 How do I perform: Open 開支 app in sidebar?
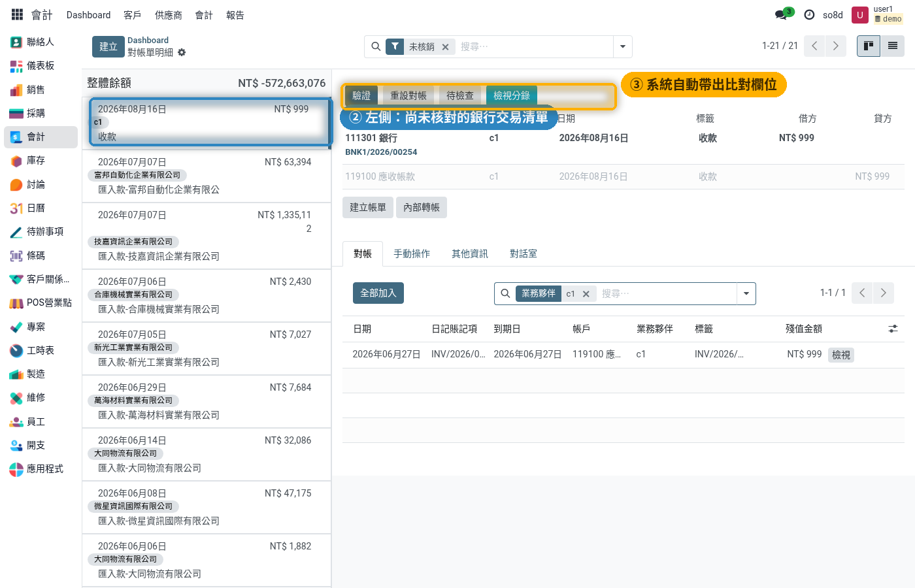pos(41,445)
